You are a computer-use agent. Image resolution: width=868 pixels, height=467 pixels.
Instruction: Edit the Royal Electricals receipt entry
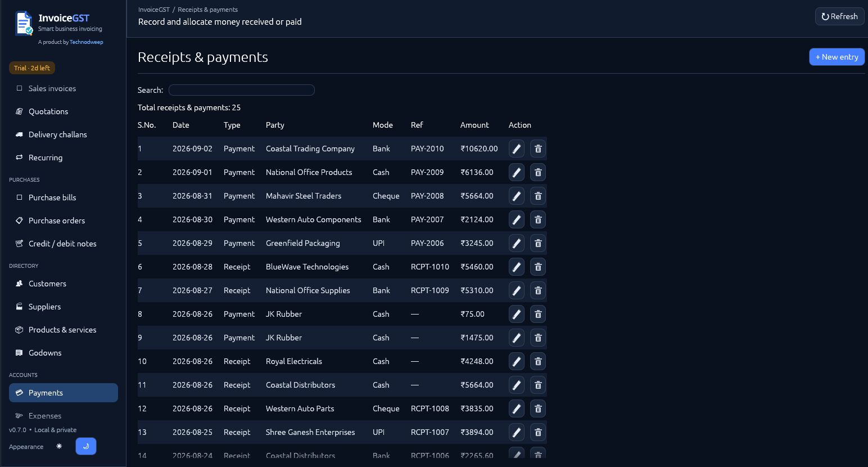pyautogui.click(x=517, y=361)
